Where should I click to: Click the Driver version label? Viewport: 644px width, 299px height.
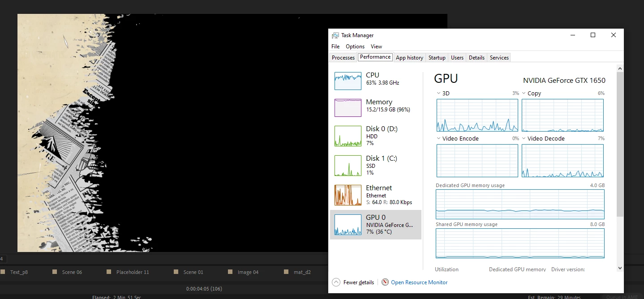tap(568, 269)
